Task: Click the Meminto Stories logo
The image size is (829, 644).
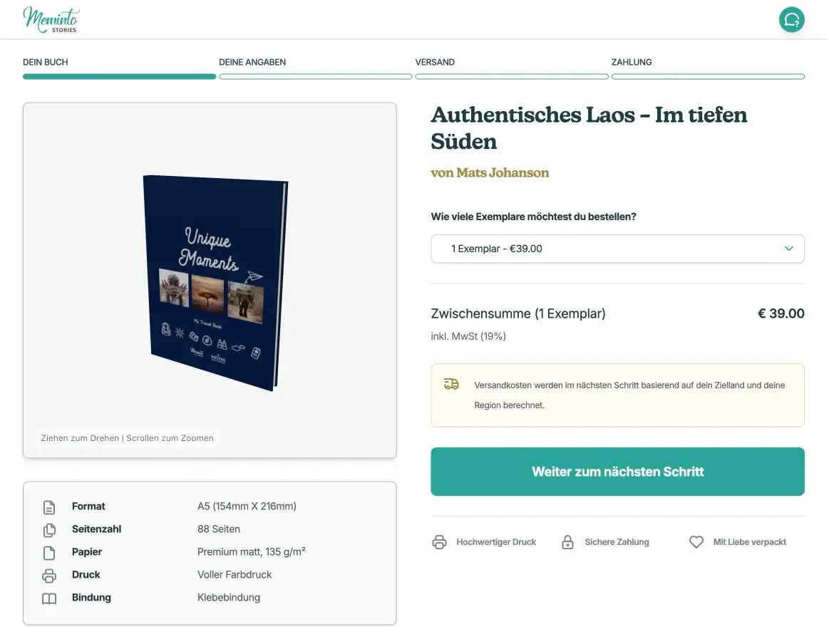Action: [51, 20]
